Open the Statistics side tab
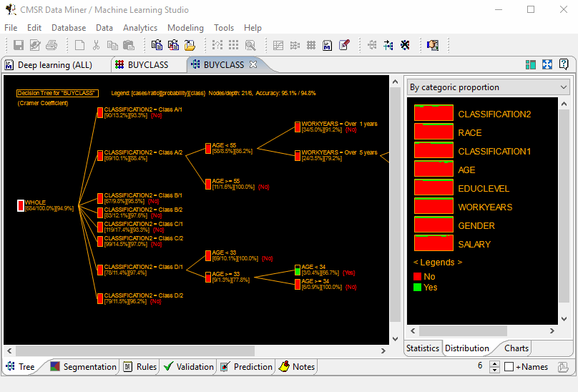The height and width of the screenshot is (392, 578). 423,348
